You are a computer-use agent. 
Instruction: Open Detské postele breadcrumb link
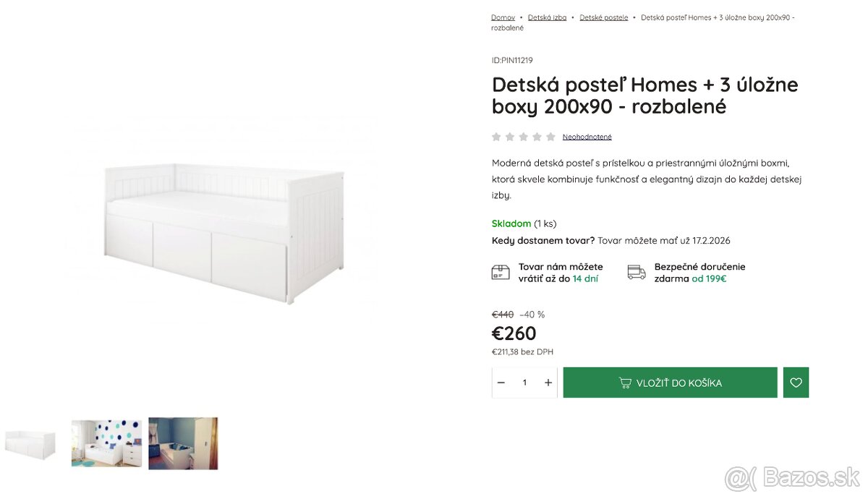point(604,17)
